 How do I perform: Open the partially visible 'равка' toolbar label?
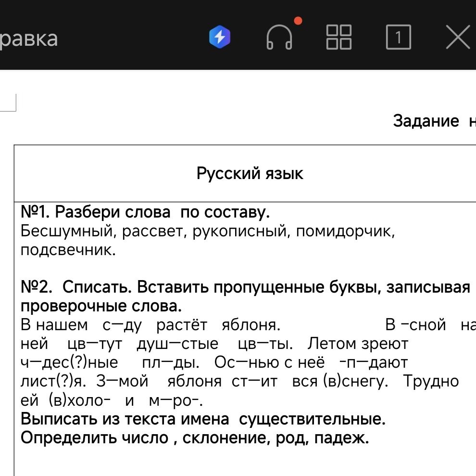29,39
